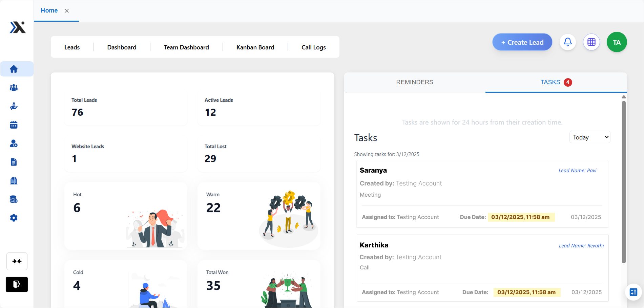
Task: Click the Create Lead button
Action: click(x=522, y=42)
